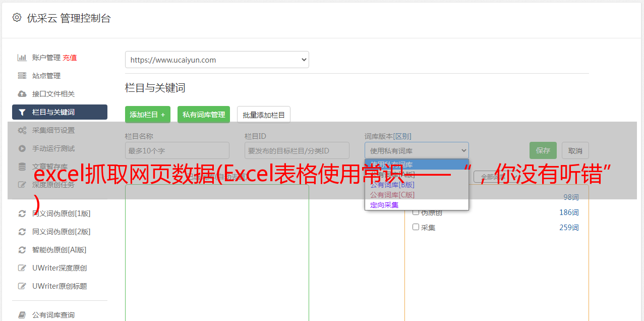Open 同义词伪原创[1版] sidebar item
Screen dimensions: 644x321
click(x=62, y=213)
